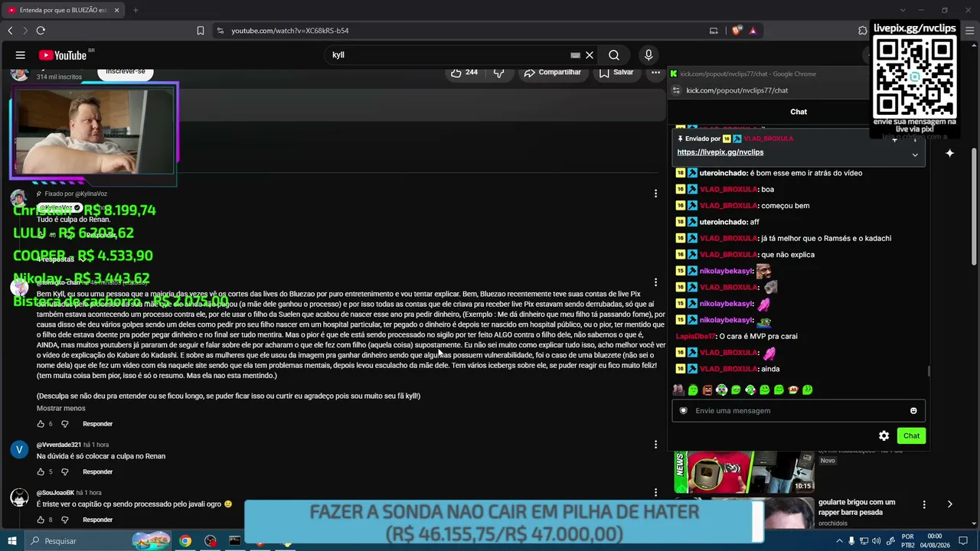Open the taskbar clock showing 00:00
This screenshot has width=980, height=551.
935,541
